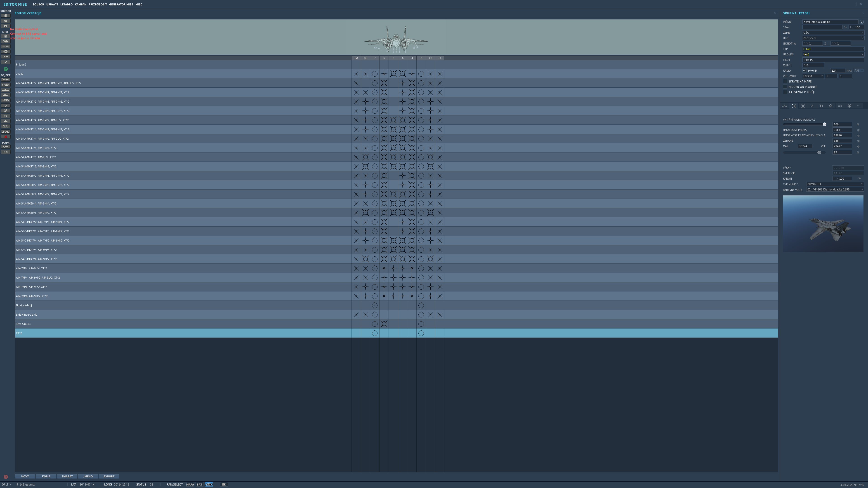Open the route waypoints tab icon

(x=784, y=106)
